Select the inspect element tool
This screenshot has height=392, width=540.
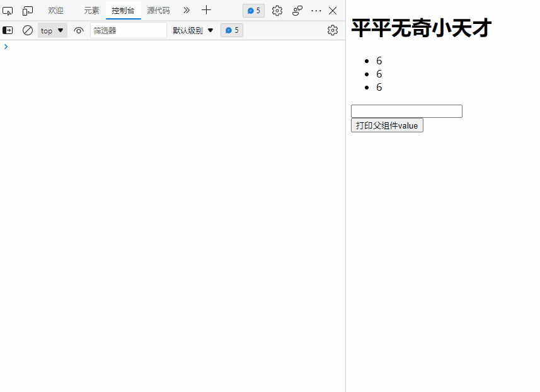point(8,10)
